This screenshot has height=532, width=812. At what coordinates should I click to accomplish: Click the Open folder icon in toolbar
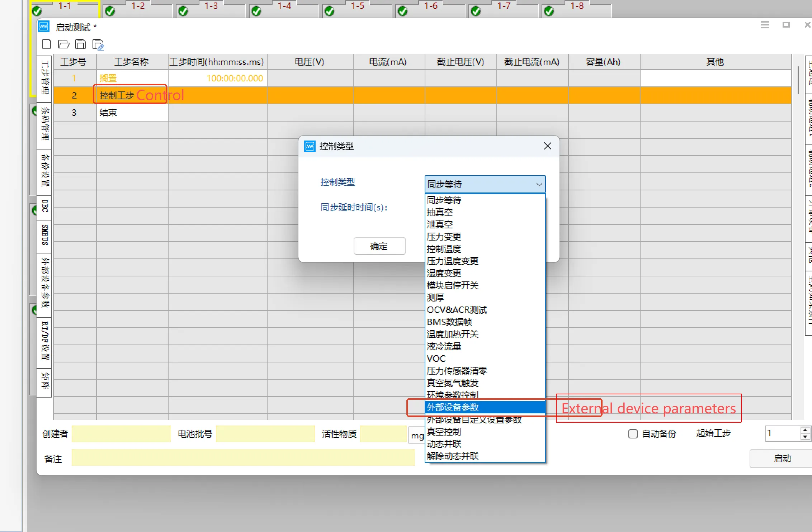(x=64, y=44)
